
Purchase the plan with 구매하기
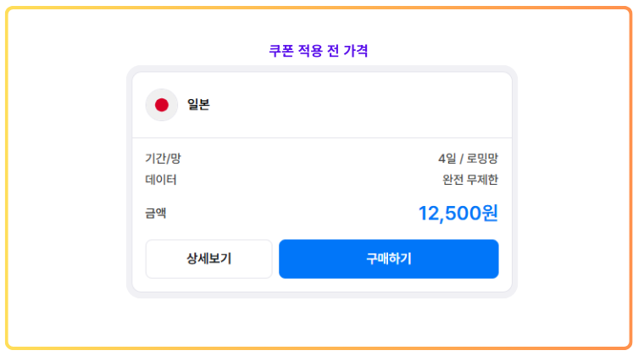[x=389, y=259]
